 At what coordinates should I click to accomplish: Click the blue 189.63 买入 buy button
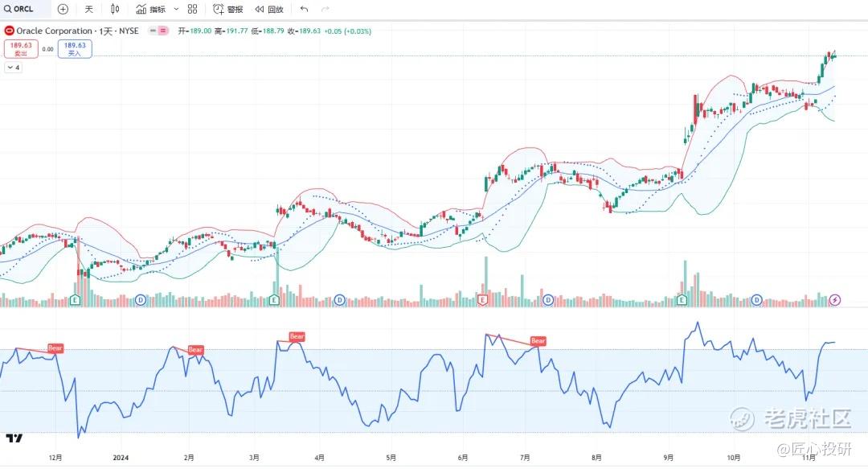75,49
